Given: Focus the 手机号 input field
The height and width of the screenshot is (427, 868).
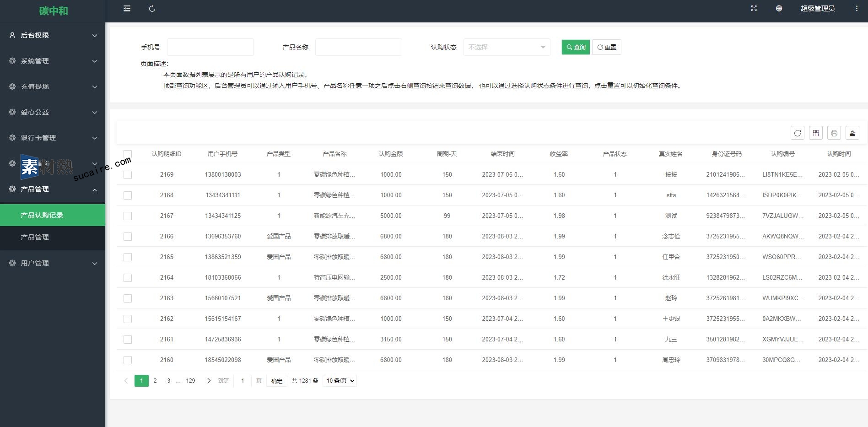Looking at the screenshot, I should (x=210, y=47).
